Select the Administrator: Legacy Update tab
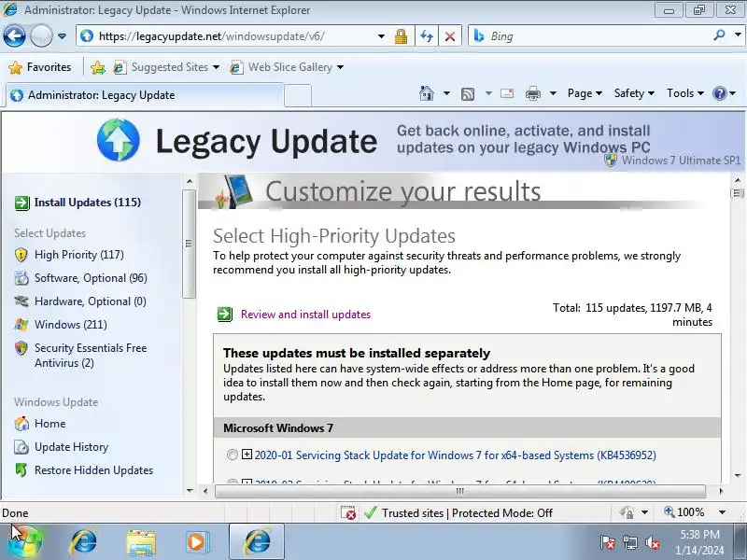The width and height of the screenshot is (747, 560). [145, 95]
